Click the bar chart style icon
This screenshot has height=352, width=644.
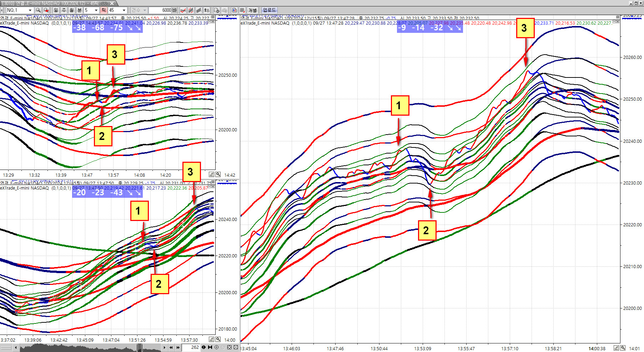point(199,10)
